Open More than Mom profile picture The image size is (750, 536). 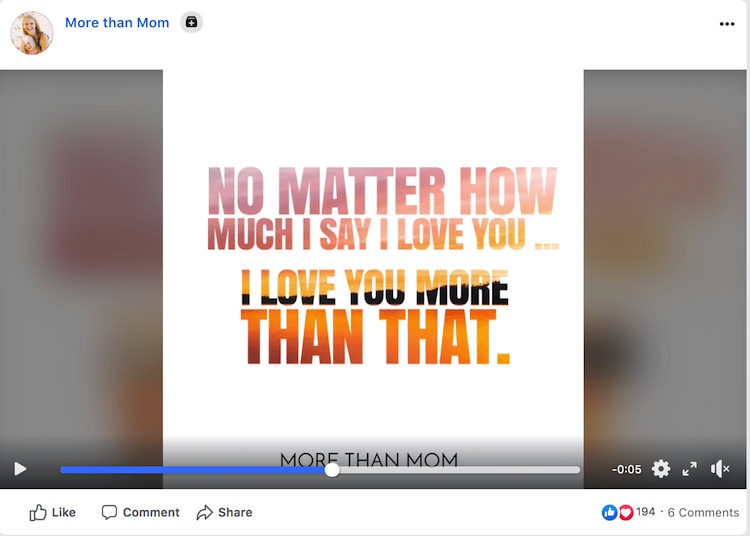tap(32, 33)
